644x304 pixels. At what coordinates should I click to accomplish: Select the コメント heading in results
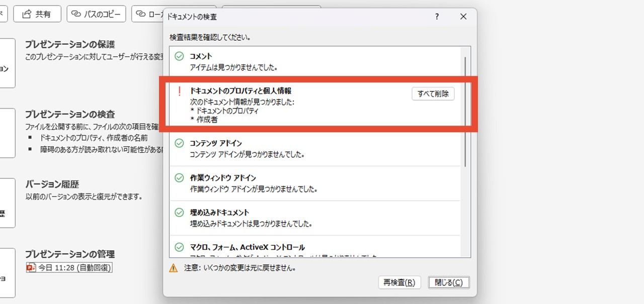201,56
